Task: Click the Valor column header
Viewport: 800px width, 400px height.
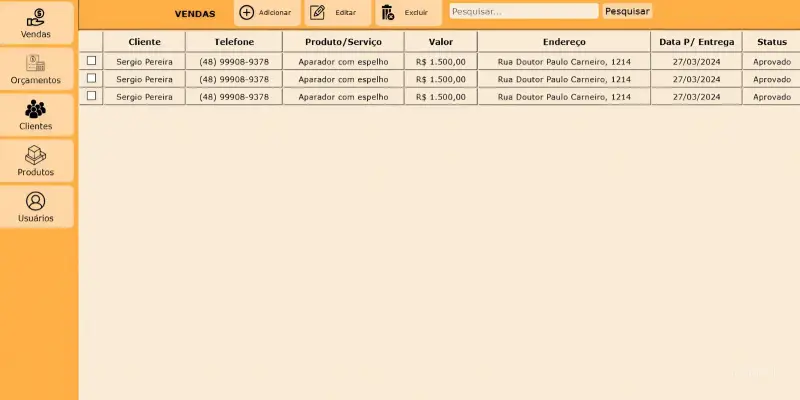Action: (440, 42)
